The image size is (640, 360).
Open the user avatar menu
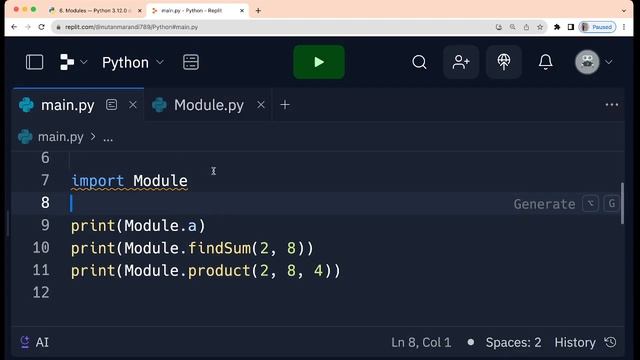[587, 62]
